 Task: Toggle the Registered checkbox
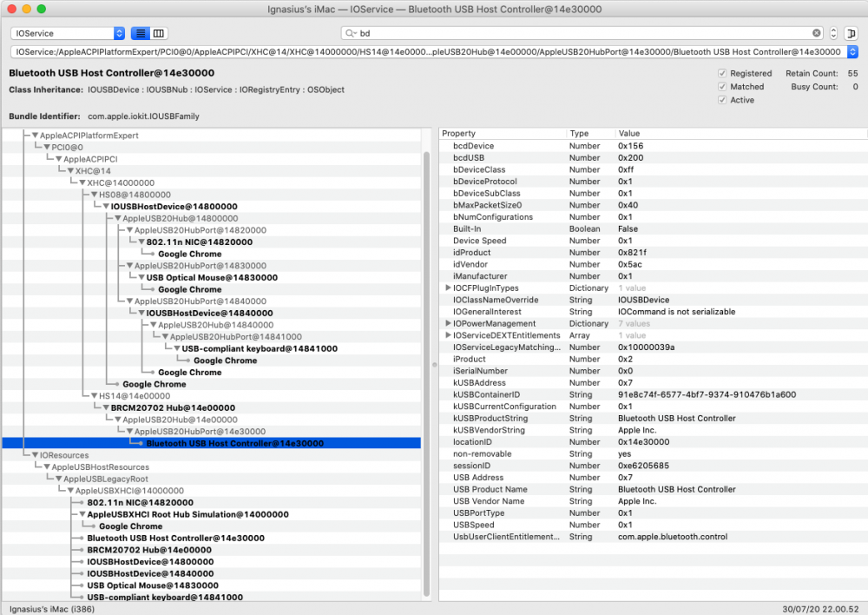point(722,75)
